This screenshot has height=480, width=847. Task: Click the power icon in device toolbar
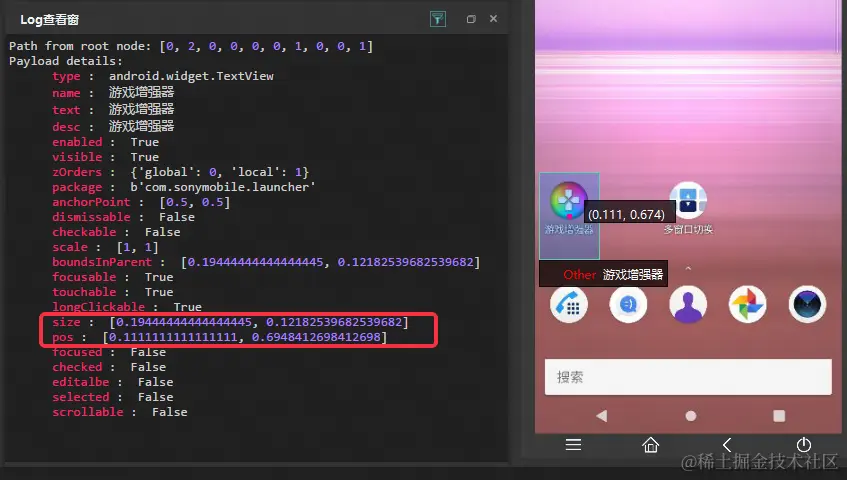(x=804, y=444)
